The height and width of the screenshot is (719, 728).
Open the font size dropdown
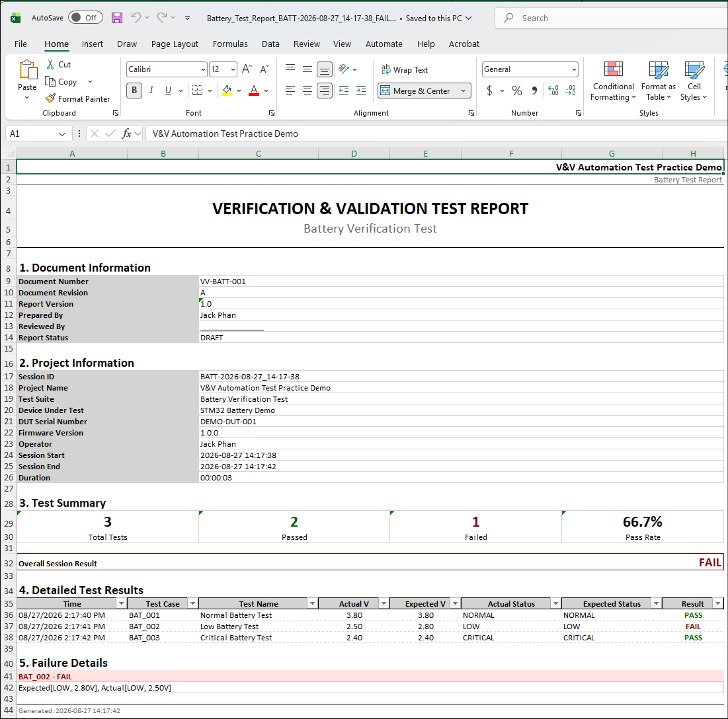[x=233, y=69]
